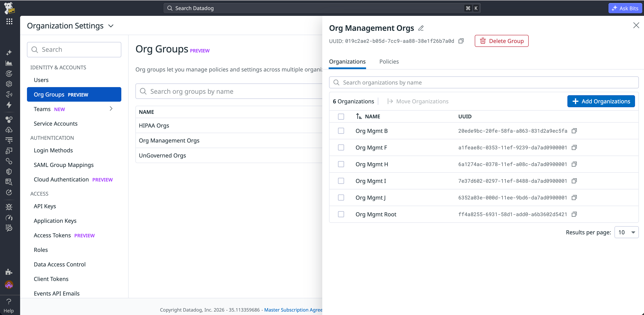Switch to the Policies tab
This screenshot has width=644, height=315.
[389, 61]
